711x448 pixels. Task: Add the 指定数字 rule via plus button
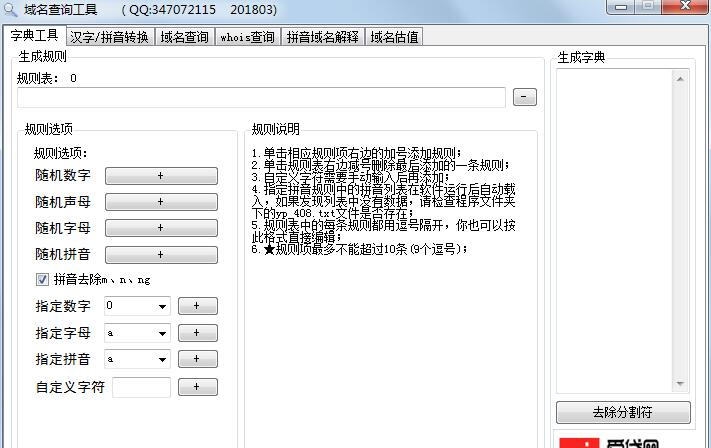click(197, 306)
